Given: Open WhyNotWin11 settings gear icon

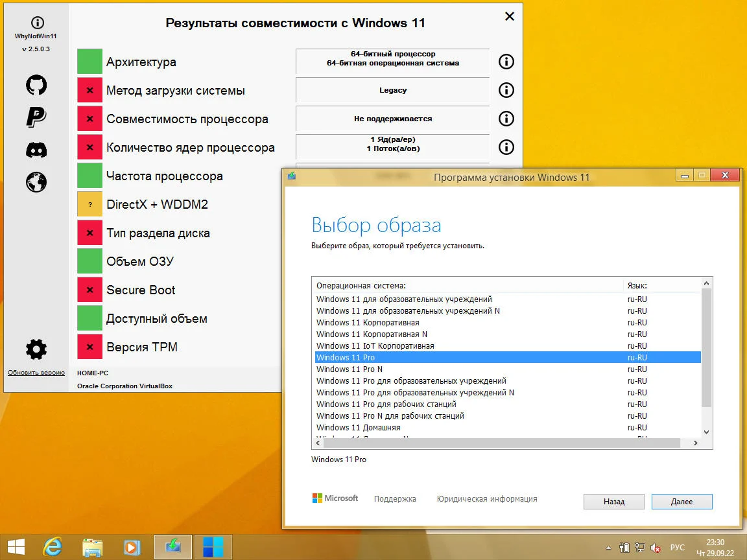Looking at the screenshot, I should tap(36, 349).
